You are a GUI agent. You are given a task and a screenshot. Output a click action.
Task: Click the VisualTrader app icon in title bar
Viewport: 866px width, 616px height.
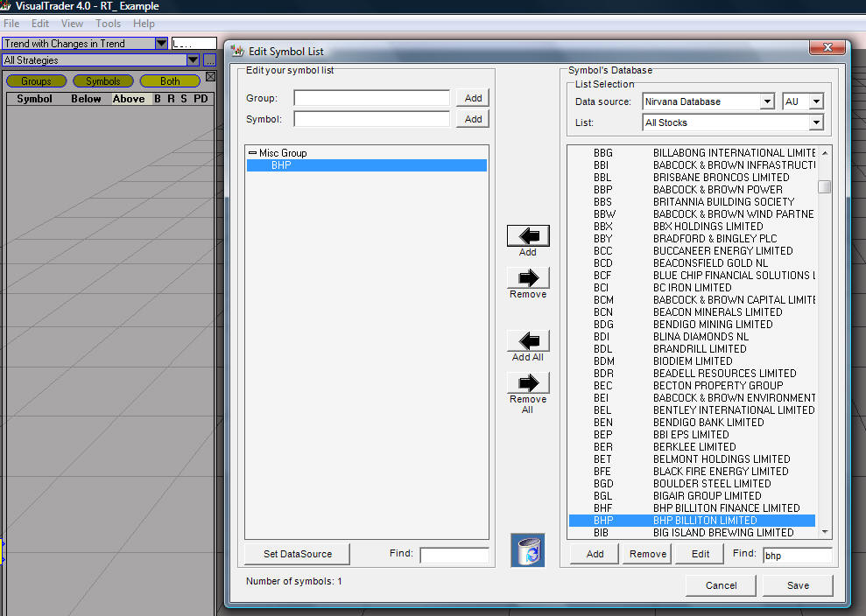pos(5,6)
